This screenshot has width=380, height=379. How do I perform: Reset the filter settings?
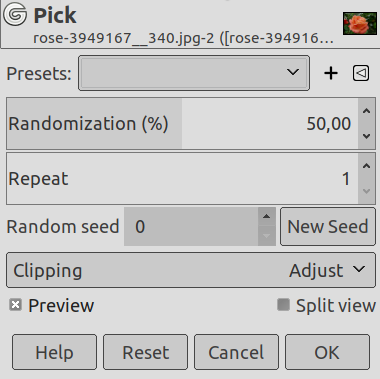point(146,352)
